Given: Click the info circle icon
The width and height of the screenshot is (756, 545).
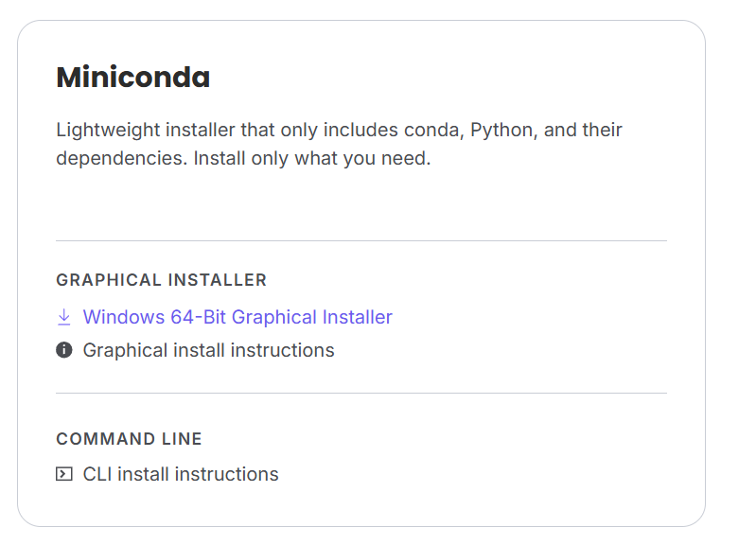Looking at the screenshot, I should (64, 351).
